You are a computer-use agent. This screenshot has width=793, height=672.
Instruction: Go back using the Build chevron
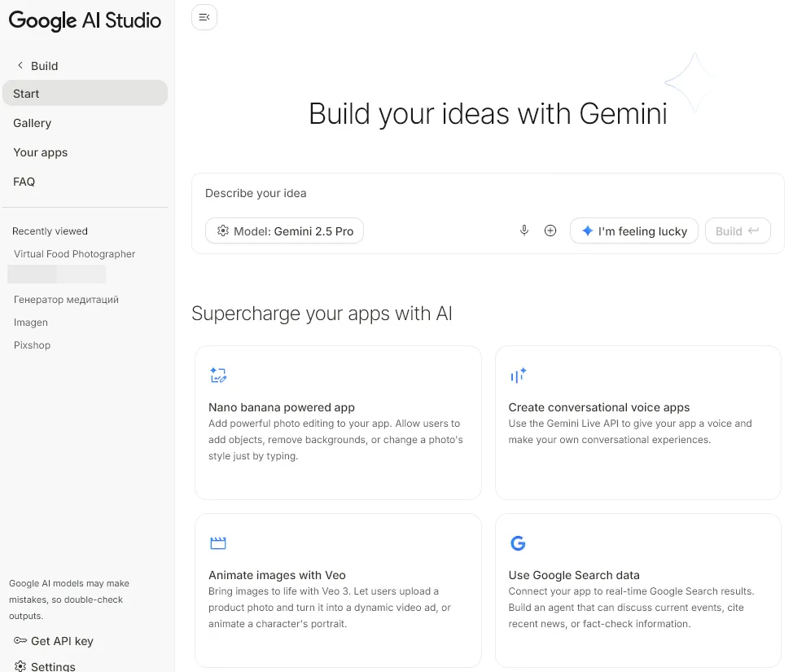pyautogui.click(x=20, y=66)
